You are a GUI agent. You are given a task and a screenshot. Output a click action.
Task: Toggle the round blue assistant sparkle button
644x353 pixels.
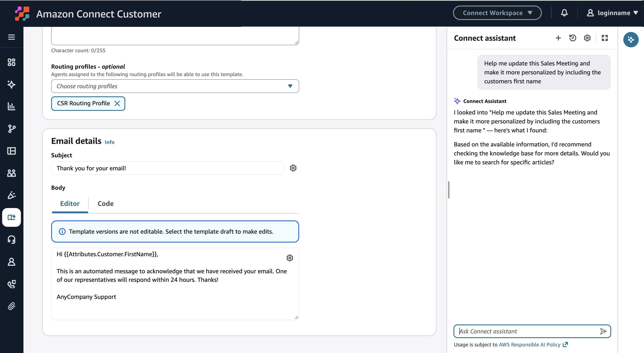(x=631, y=39)
